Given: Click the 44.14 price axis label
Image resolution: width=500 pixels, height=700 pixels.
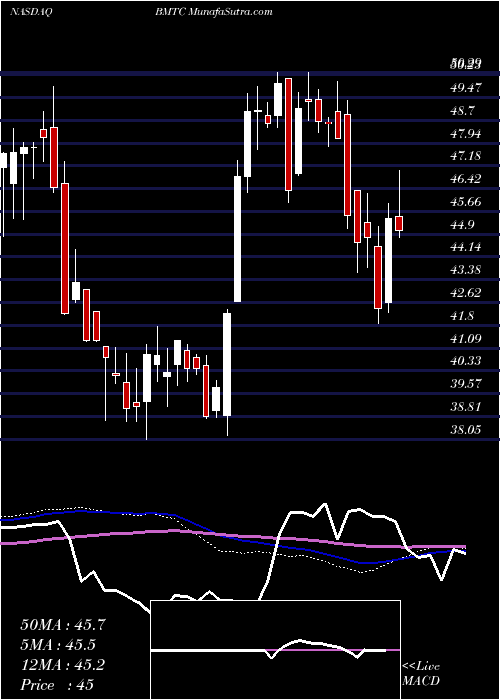Looking at the screenshot, I should pos(466,247).
